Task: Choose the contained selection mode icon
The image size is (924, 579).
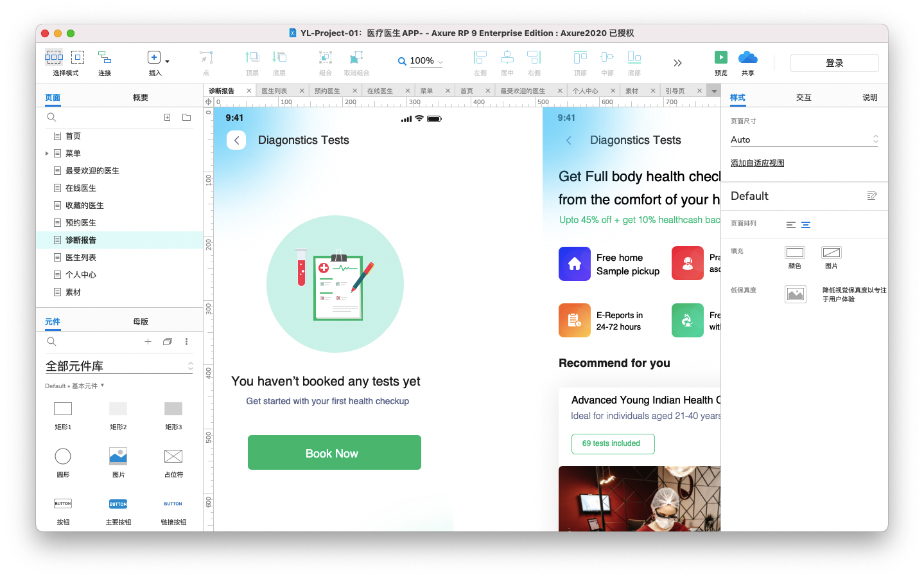Action: click(78, 57)
